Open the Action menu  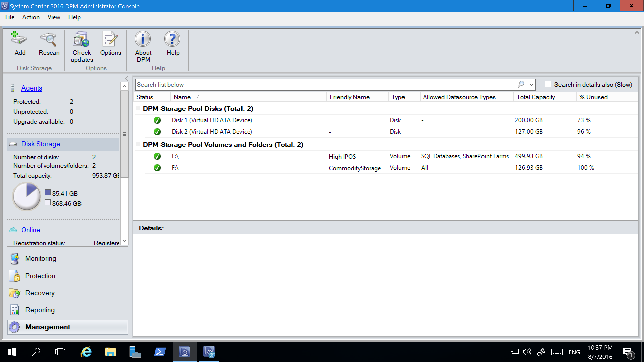point(30,17)
